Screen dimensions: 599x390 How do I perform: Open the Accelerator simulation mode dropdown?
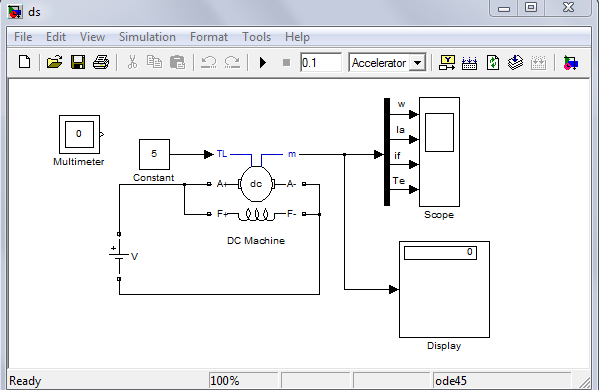point(418,63)
